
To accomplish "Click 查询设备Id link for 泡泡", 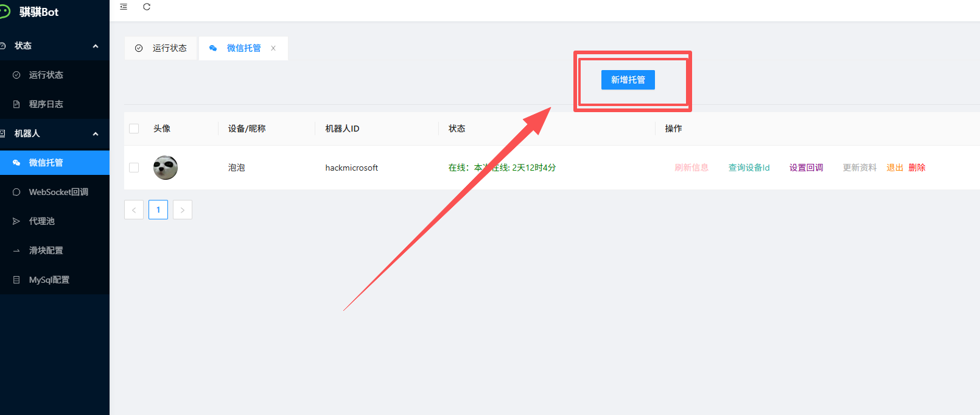I will pos(749,168).
